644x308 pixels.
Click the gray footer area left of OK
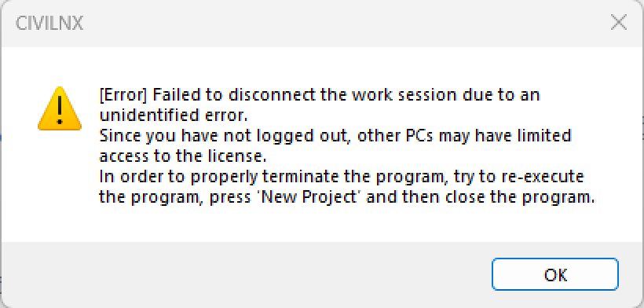point(247,274)
